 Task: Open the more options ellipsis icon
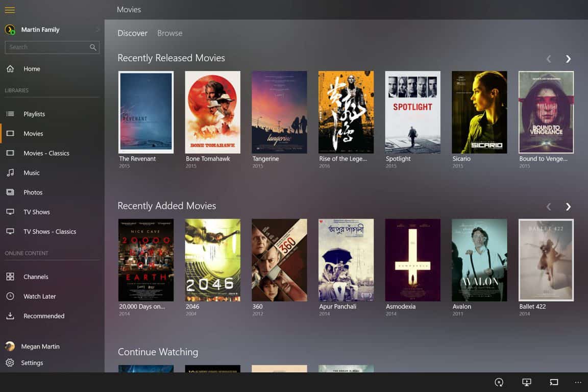578,382
